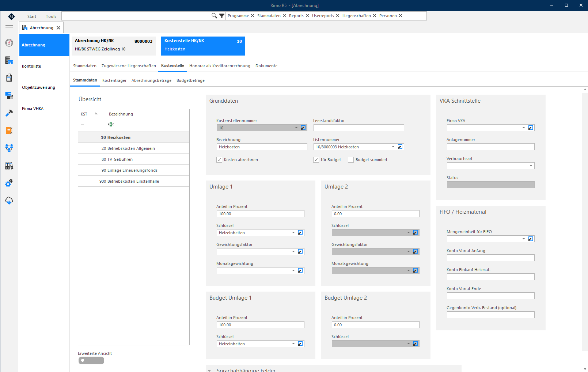Collapse the Sprachabhängige Felder section
Image resolution: width=588 pixels, height=372 pixels.
pyautogui.click(x=210, y=370)
